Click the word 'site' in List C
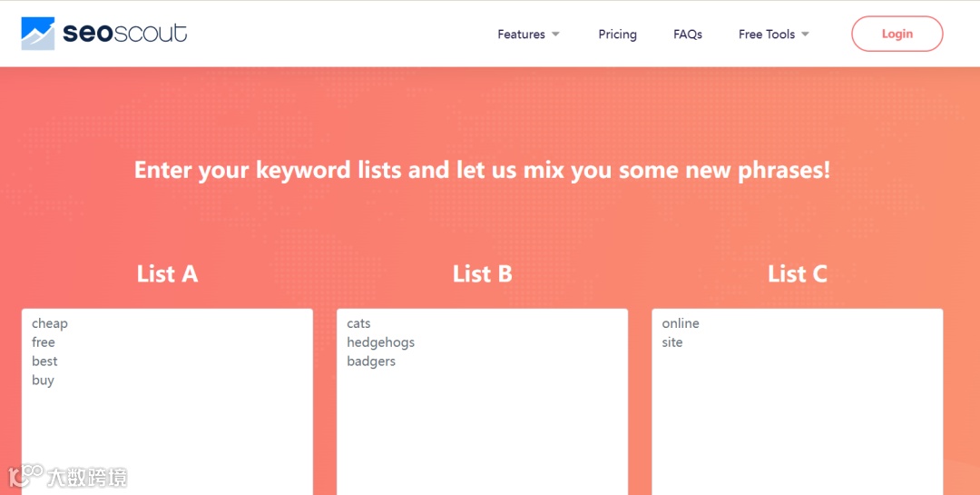980x495 pixels. [x=672, y=342]
